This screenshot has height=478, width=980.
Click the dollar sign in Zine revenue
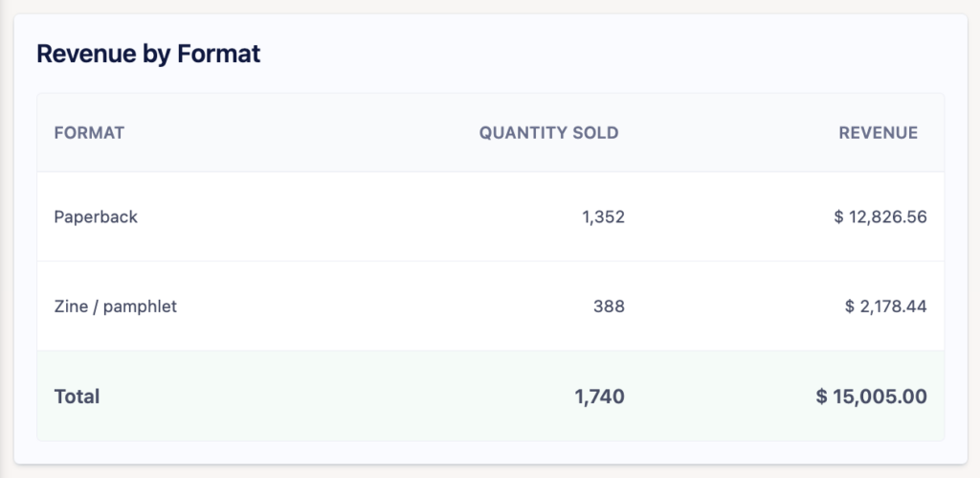coord(850,307)
